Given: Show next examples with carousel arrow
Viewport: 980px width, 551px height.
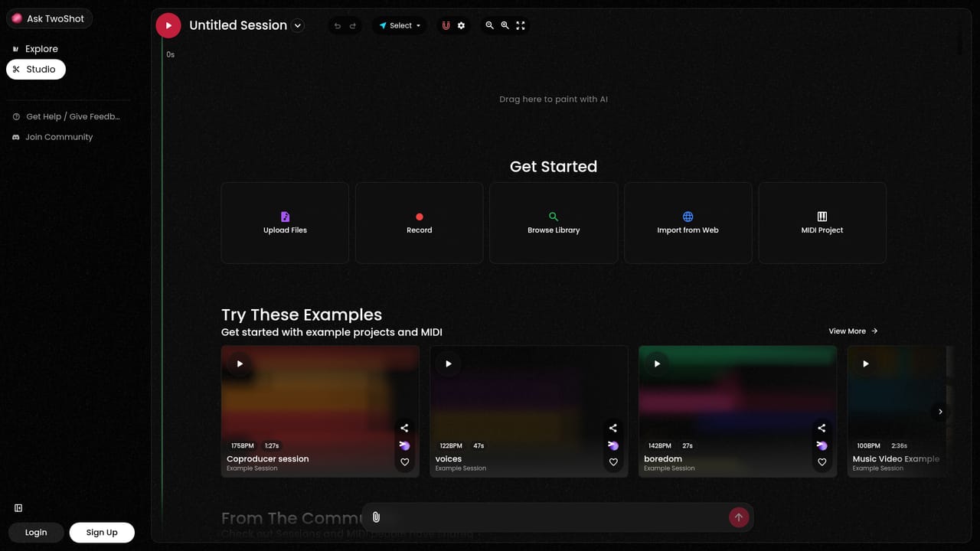Looking at the screenshot, I should (x=940, y=412).
